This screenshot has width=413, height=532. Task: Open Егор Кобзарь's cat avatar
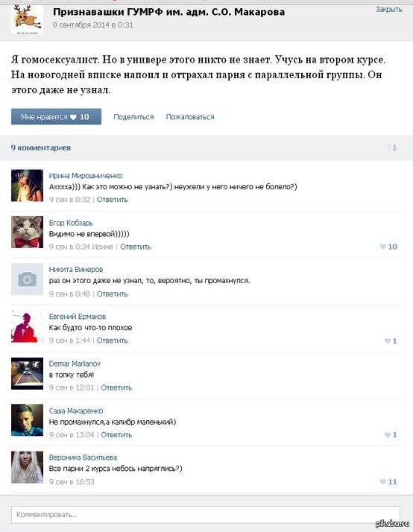click(27, 232)
